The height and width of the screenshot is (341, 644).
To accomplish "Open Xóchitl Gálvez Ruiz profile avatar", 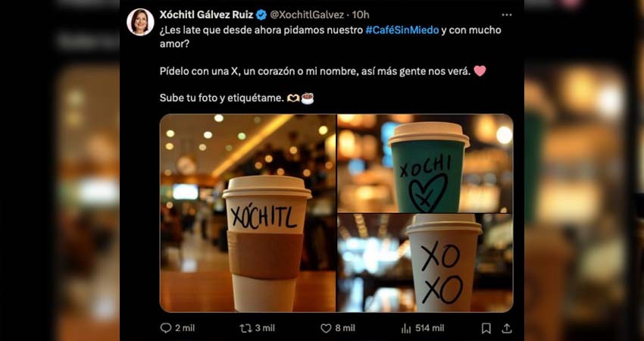I will (140, 22).
